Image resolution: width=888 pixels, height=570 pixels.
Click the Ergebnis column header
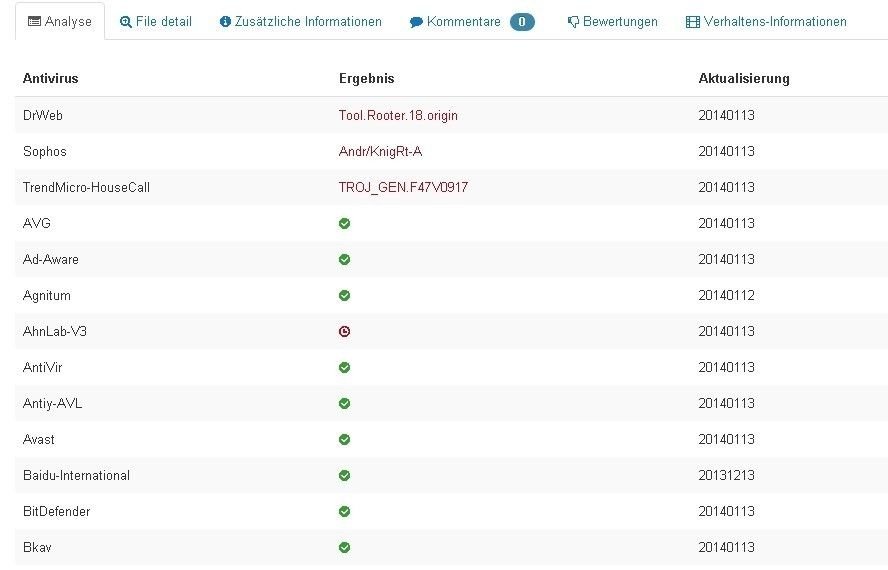[x=366, y=78]
